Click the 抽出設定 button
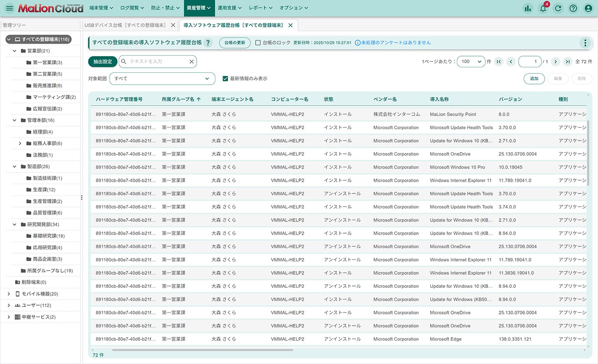 (x=102, y=62)
